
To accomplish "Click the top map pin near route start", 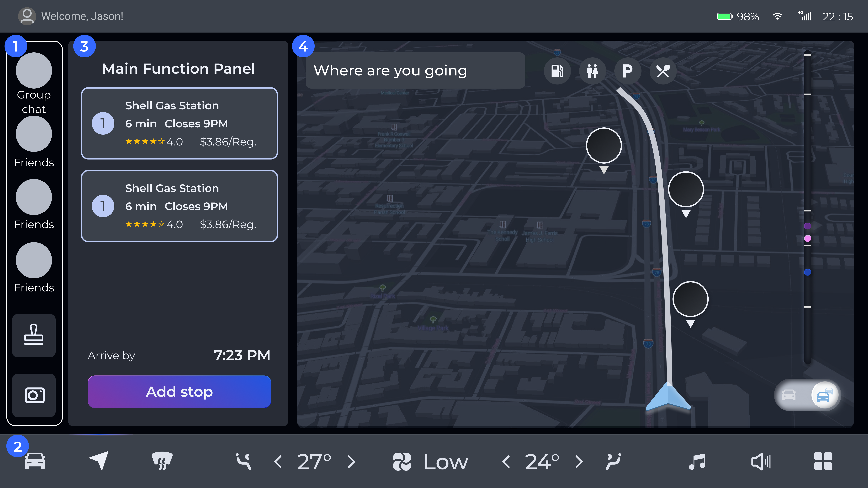I will [604, 146].
